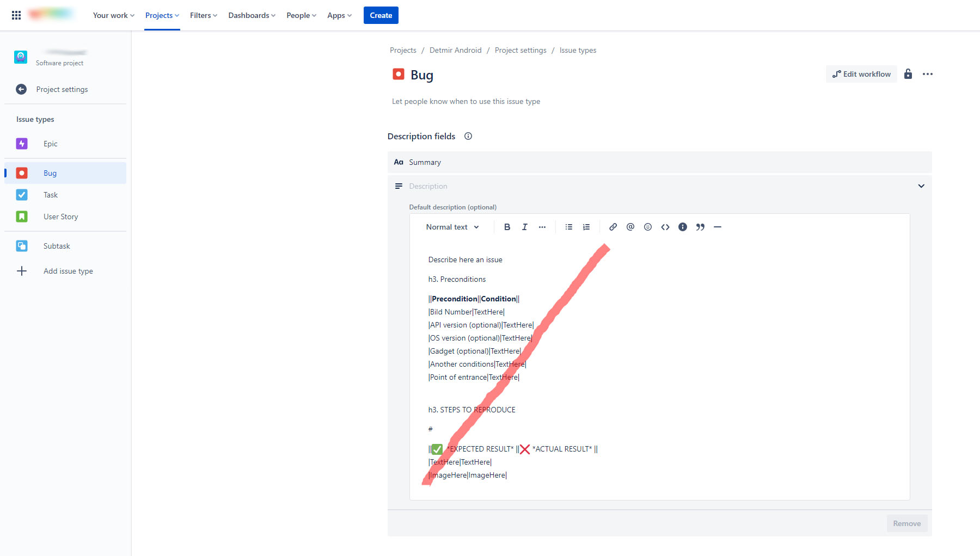Click the Edit workflow button
Image resolution: width=980 pixels, height=556 pixels.
(x=861, y=74)
